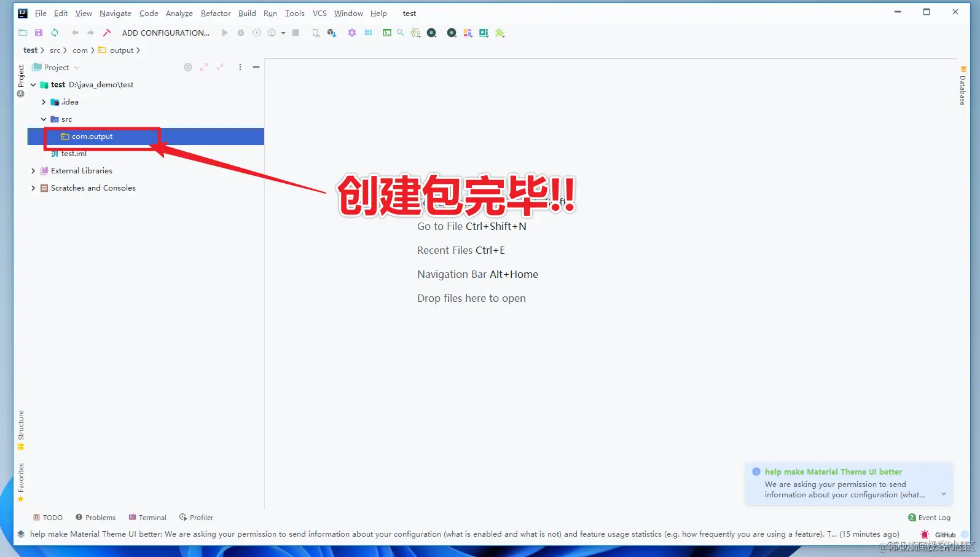Click the tool windows quick access status icon
Viewport: 980px width, 557px height.
(x=21, y=534)
